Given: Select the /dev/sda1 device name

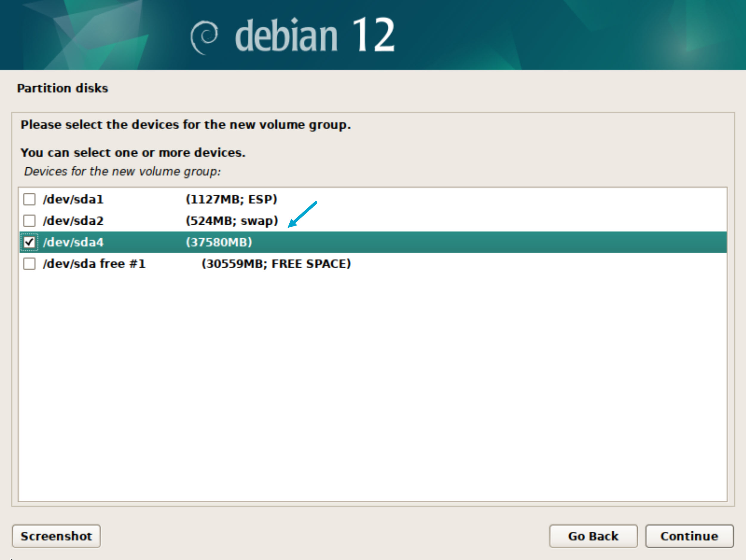Looking at the screenshot, I should (73, 199).
